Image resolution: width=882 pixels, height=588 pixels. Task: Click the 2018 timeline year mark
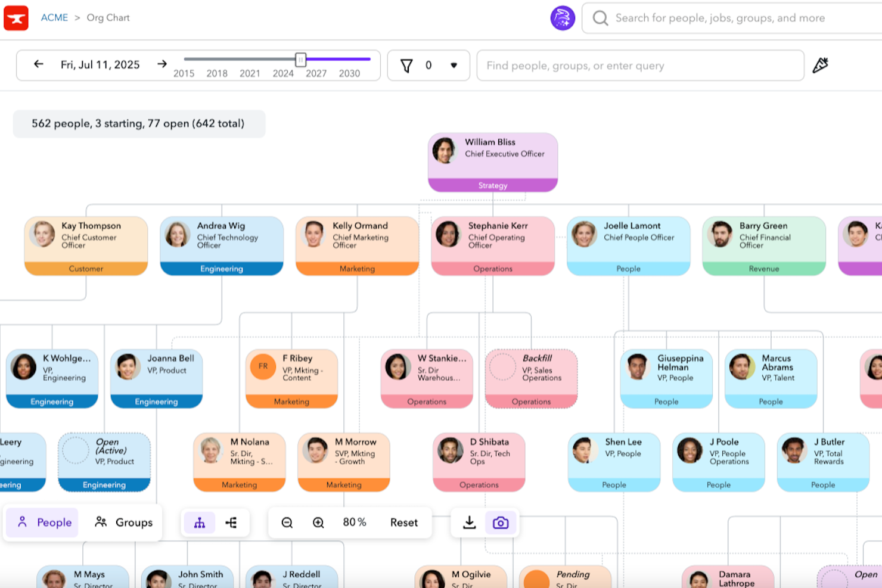coord(217,73)
